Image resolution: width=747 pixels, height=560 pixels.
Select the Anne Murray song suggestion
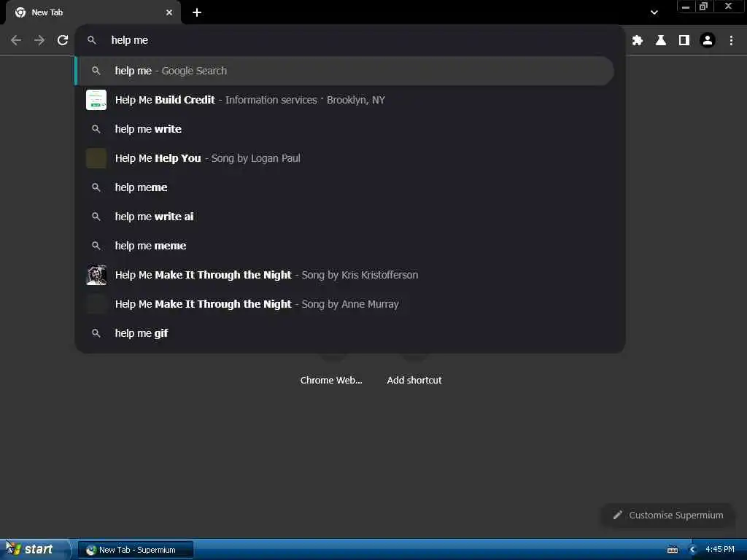345,304
